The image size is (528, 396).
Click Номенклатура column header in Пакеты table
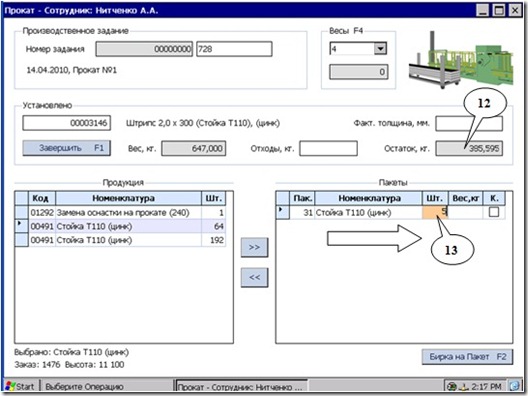pos(368,198)
